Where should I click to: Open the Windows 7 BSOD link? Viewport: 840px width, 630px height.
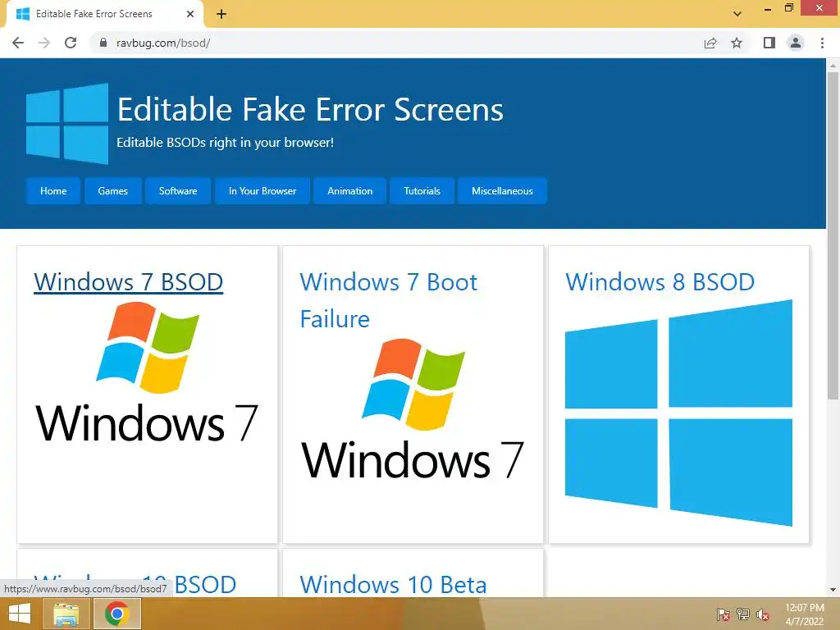(129, 282)
